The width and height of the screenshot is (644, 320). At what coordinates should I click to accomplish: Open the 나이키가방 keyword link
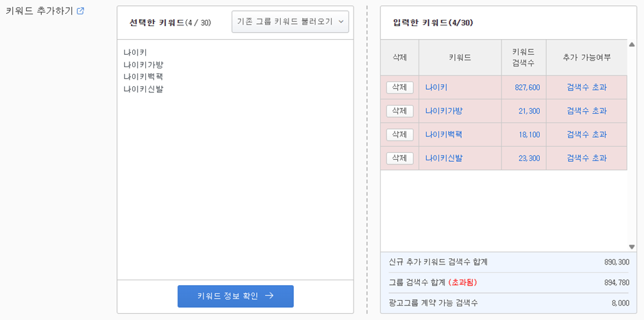[444, 111]
